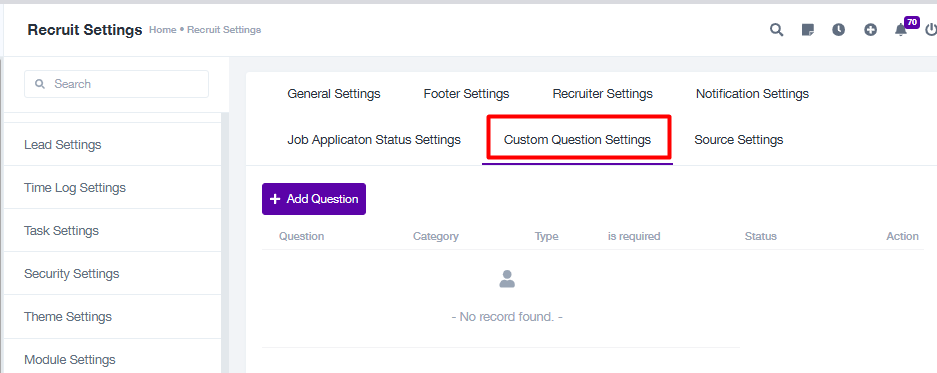Open Lead Settings in sidebar

[x=112, y=145]
